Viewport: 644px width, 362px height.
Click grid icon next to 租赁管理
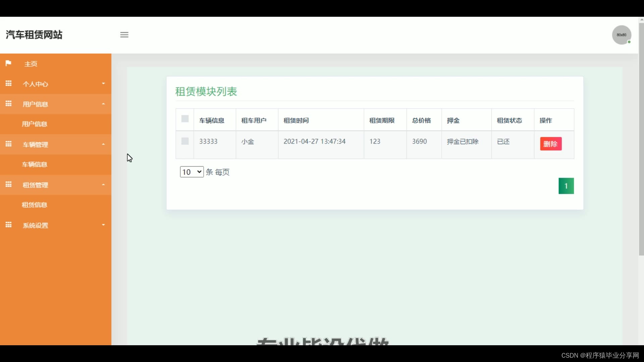point(8,184)
